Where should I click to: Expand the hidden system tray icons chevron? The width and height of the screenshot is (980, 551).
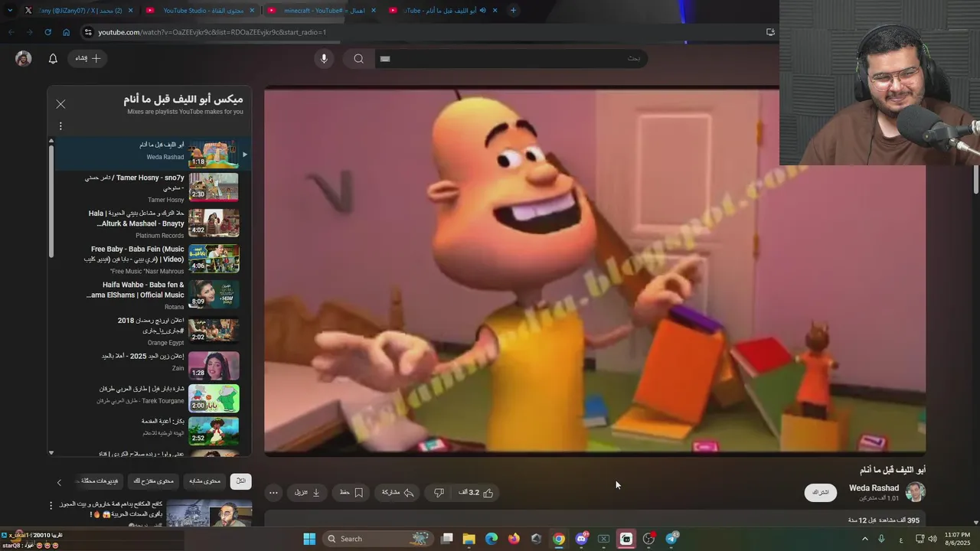(x=865, y=539)
